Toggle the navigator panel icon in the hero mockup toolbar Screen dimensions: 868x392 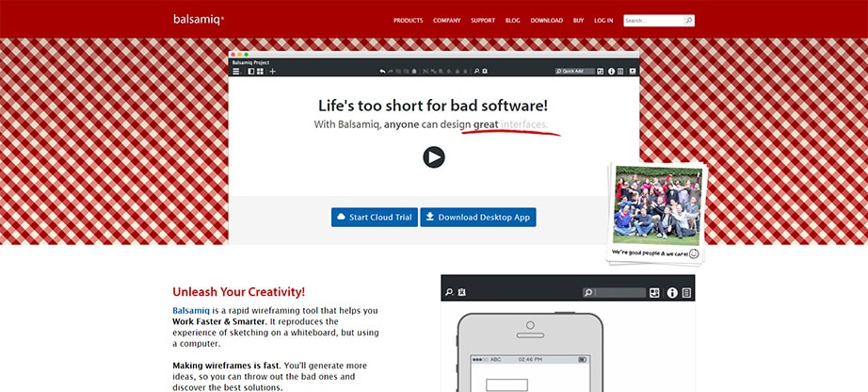coord(250,72)
